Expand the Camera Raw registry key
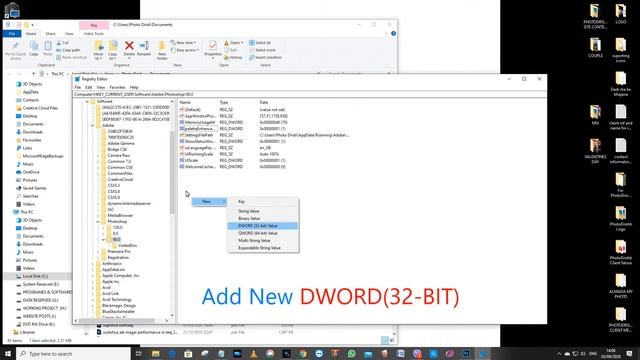The height and width of the screenshot is (360, 640). coord(98,156)
